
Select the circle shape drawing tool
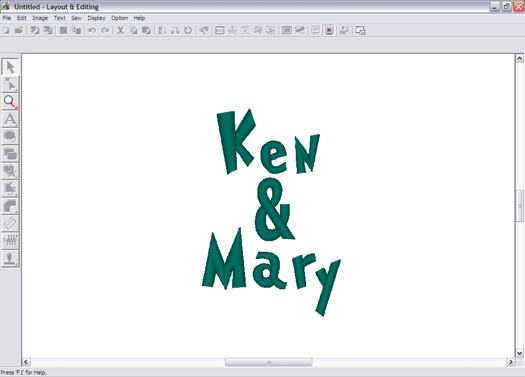tap(10, 137)
